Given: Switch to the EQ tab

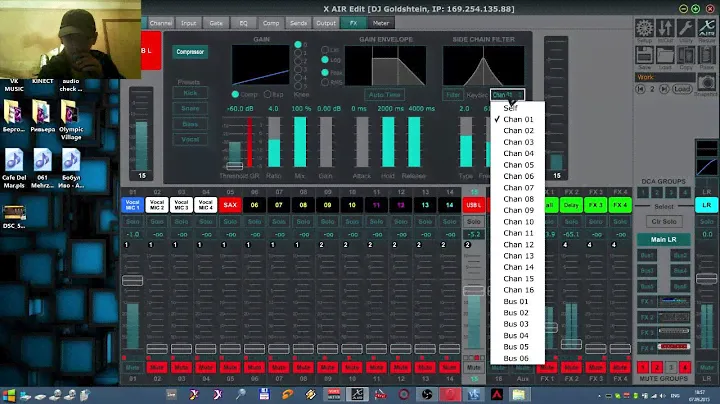Looking at the screenshot, I should (243, 22).
